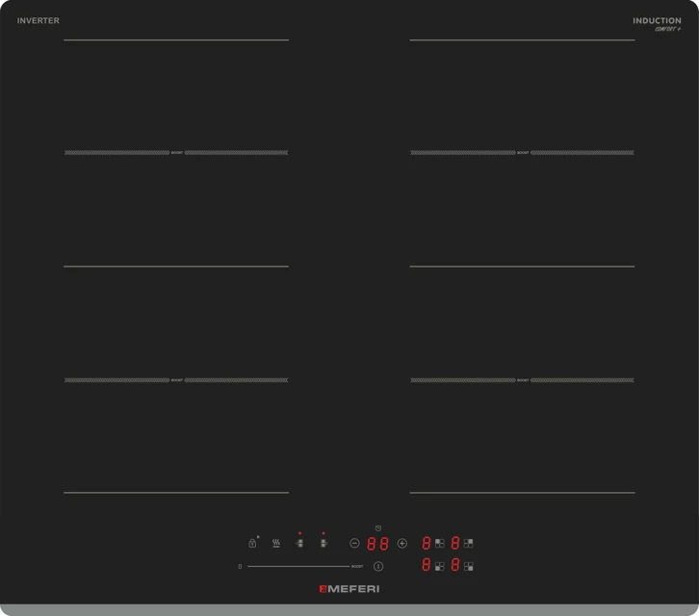Toggle the right bridge zone icon
699x616 pixels.
point(324,543)
